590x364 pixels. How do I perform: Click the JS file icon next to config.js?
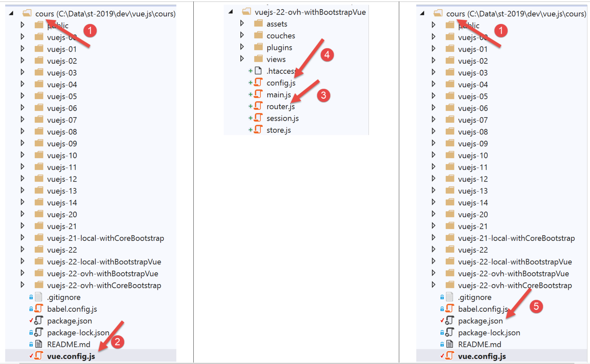[258, 83]
